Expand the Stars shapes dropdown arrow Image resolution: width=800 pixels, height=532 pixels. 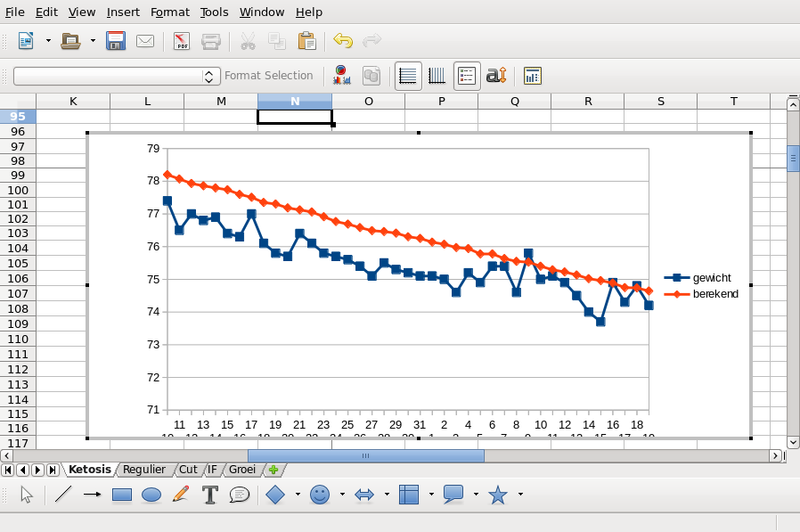coord(520,495)
